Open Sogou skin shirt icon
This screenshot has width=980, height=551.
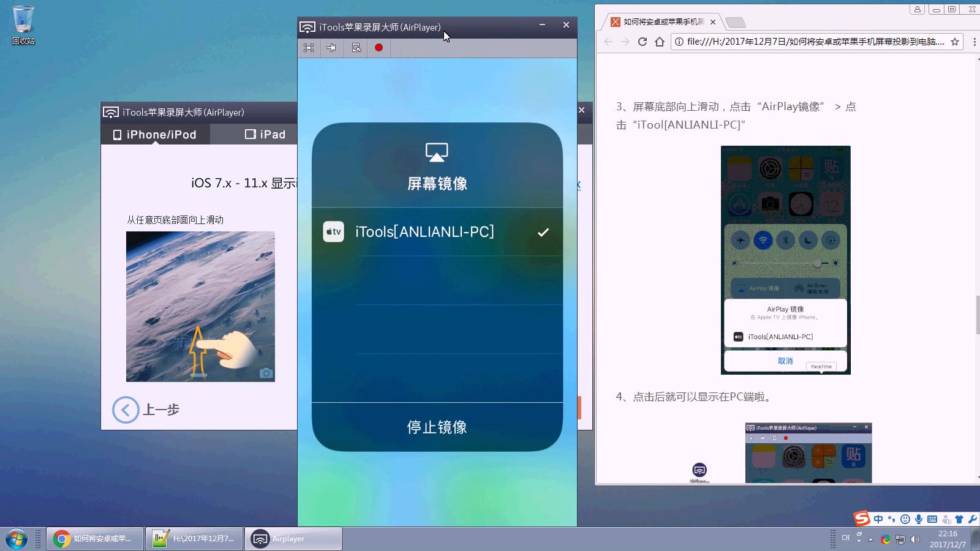[x=959, y=519]
